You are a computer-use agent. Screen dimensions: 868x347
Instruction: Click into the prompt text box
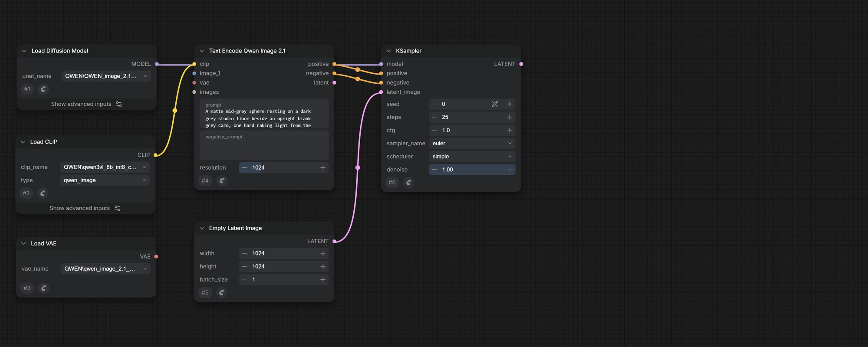click(x=264, y=114)
